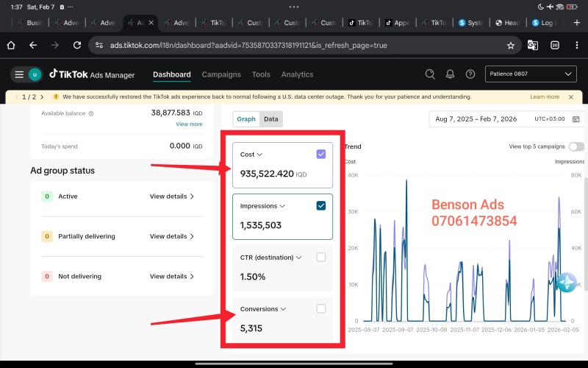The height and width of the screenshot is (368, 588).
Task: Click the 1,535,503 impressions value
Action: click(x=261, y=225)
